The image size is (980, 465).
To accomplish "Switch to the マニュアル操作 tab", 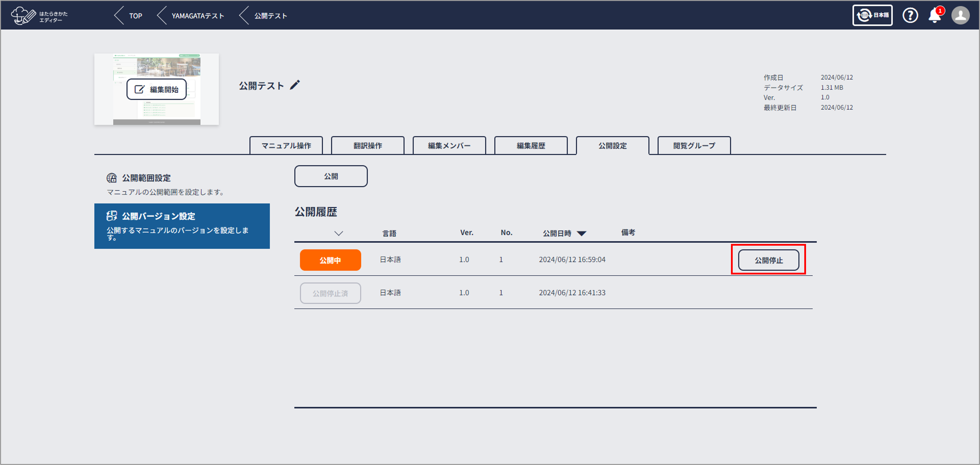I will [x=286, y=146].
